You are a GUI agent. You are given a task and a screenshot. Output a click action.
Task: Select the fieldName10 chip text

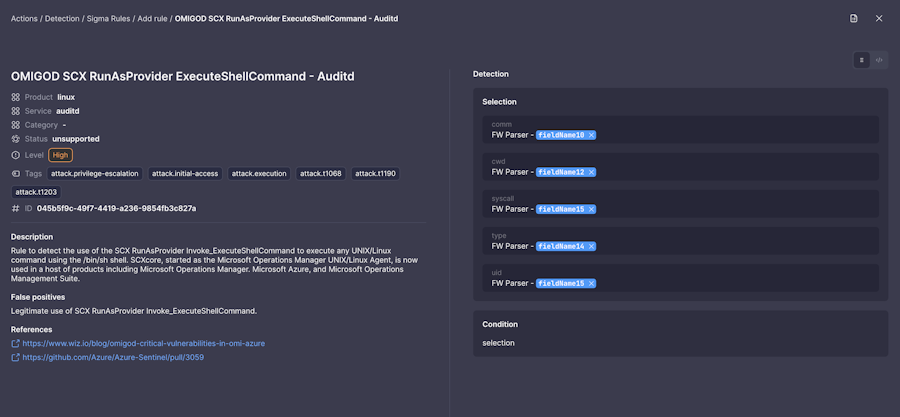(561, 135)
